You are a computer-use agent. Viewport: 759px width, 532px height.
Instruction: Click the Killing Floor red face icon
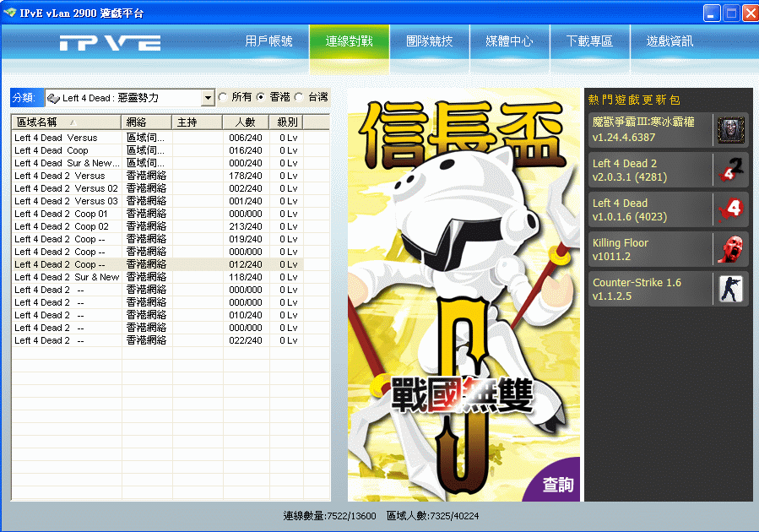coord(730,249)
